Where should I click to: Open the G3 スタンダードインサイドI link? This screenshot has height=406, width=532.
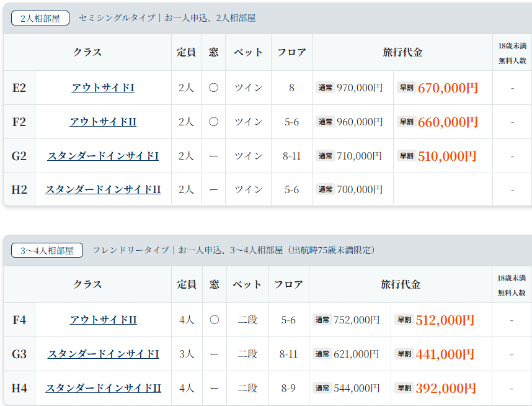103,354
